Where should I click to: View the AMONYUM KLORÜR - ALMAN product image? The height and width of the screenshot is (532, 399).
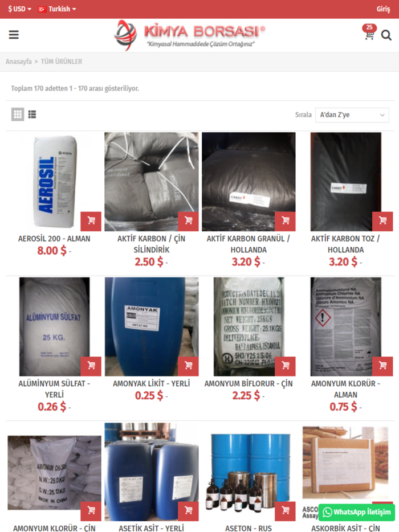(345, 326)
